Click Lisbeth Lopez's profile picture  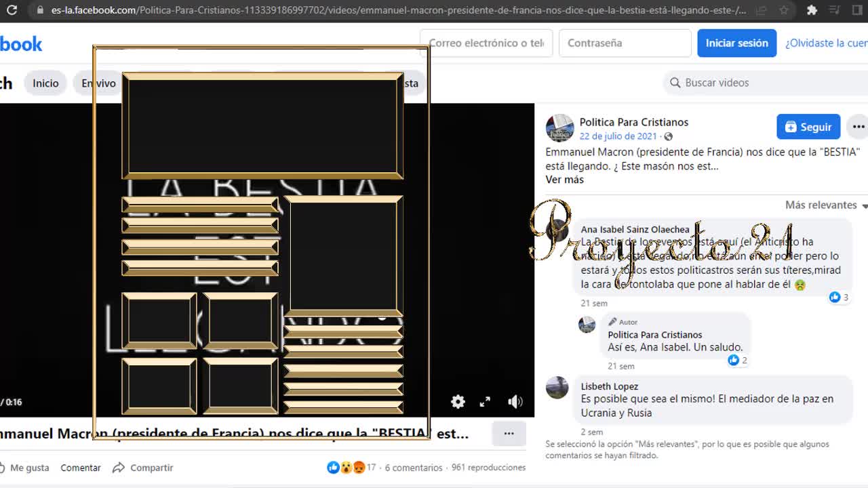(x=557, y=388)
